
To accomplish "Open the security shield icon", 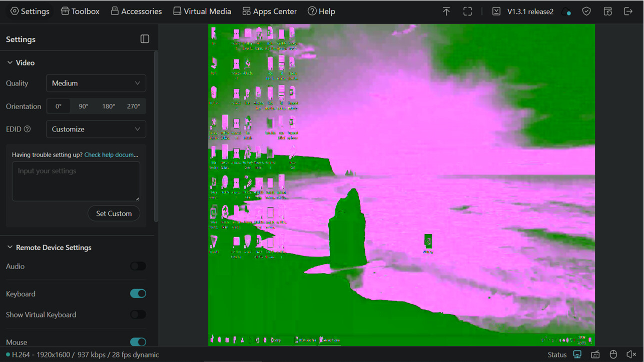I will pyautogui.click(x=587, y=11).
